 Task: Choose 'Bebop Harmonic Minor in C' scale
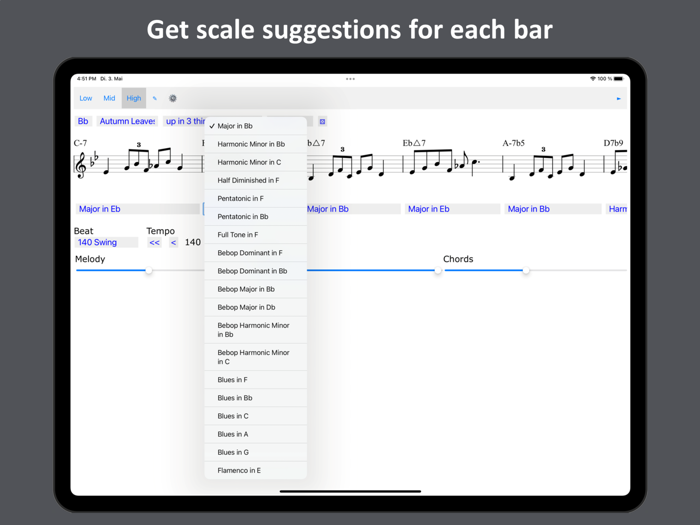pos(255,357)
